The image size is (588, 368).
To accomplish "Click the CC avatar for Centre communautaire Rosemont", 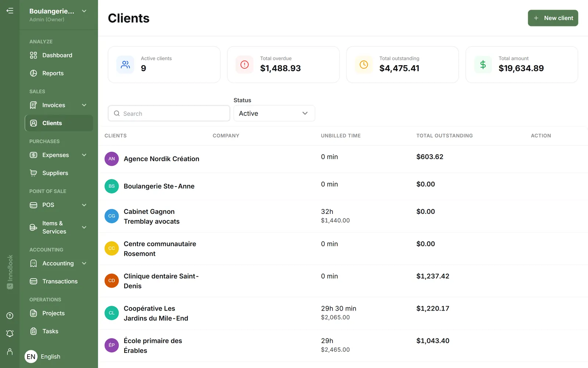I will 112,248.
